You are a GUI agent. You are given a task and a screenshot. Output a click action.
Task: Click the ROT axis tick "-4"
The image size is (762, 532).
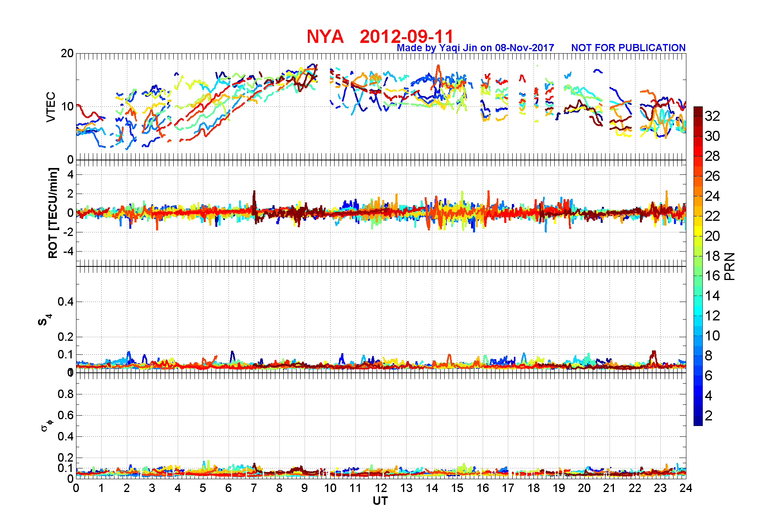pyautogui.click(x=68, y=251)
